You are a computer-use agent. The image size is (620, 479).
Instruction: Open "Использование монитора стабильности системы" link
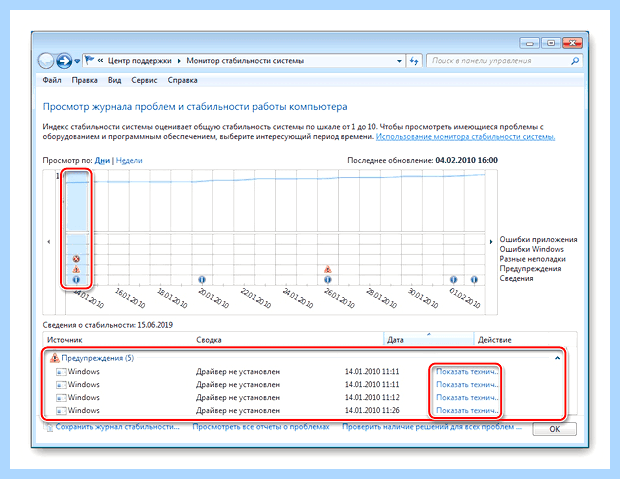click(x=465, y=137)
